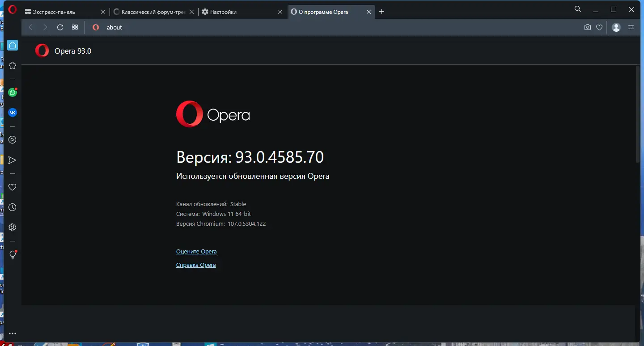Click the large Opera logo on page
The image size is (644, 346).
pos(213,114)
